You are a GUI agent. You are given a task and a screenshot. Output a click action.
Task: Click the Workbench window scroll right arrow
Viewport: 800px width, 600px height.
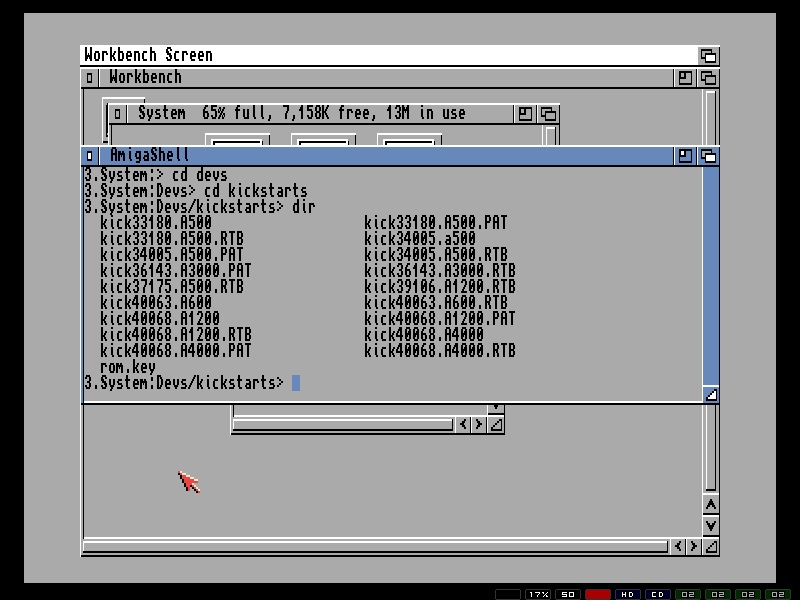click(693, 546)
